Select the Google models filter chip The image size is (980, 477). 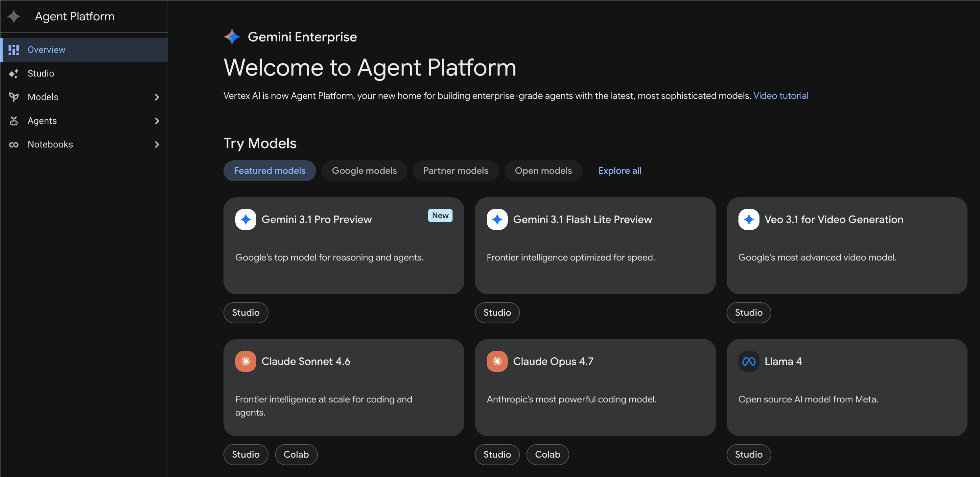pos(364,171)
